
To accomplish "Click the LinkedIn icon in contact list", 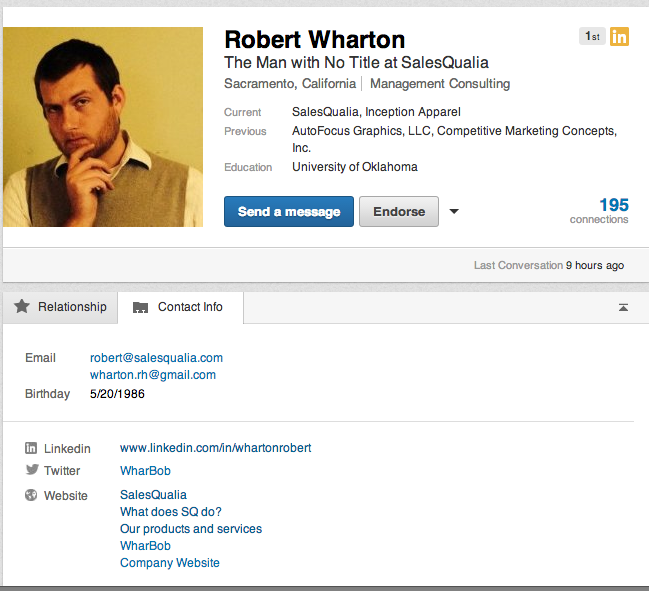I will click(31, 448).
